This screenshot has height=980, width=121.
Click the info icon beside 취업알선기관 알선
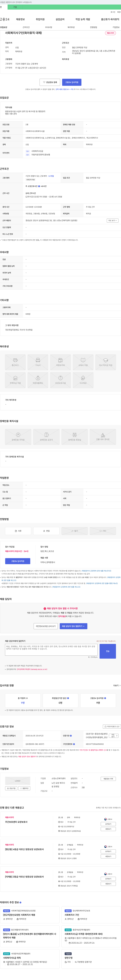point(68,698)
